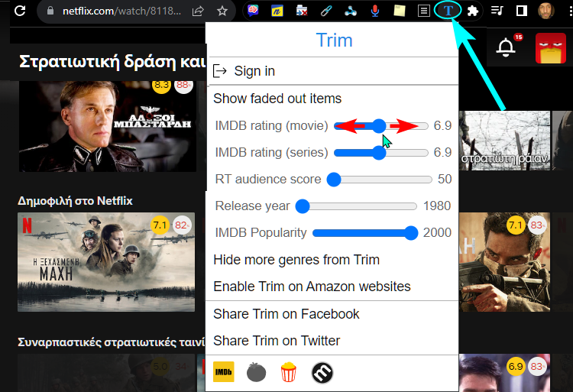Open the blue share-nodes extension icon
Screen dimensions: 573x392
point(351,11)
